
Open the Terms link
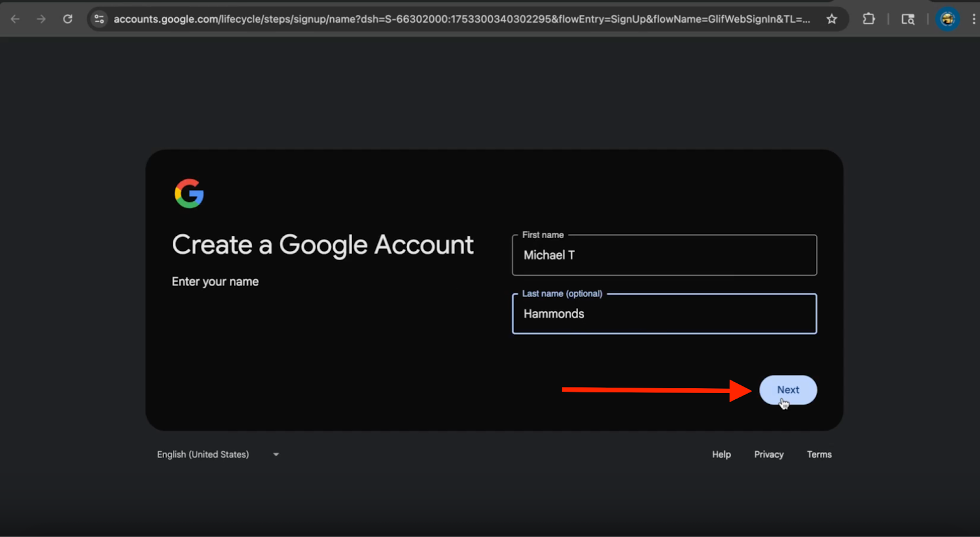coord(819,454)
